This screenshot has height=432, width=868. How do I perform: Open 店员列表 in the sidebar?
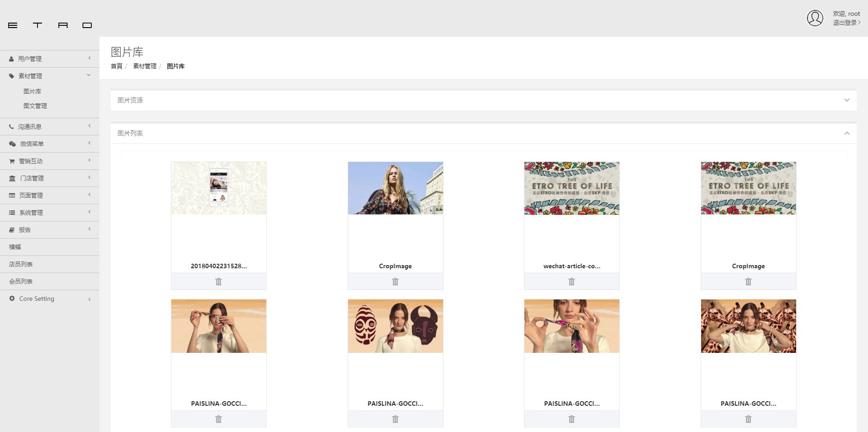[21, 264]
